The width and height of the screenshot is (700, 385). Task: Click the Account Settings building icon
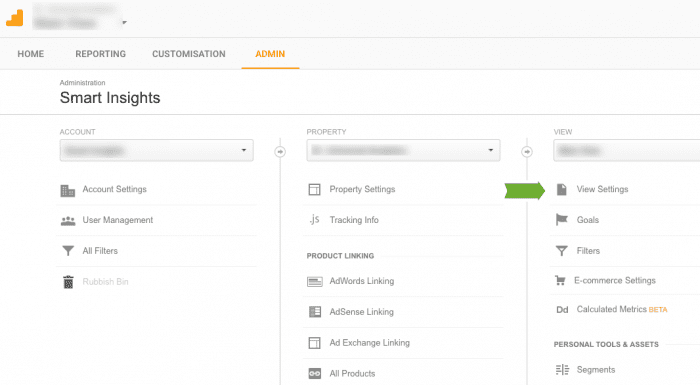click(68, 191)
